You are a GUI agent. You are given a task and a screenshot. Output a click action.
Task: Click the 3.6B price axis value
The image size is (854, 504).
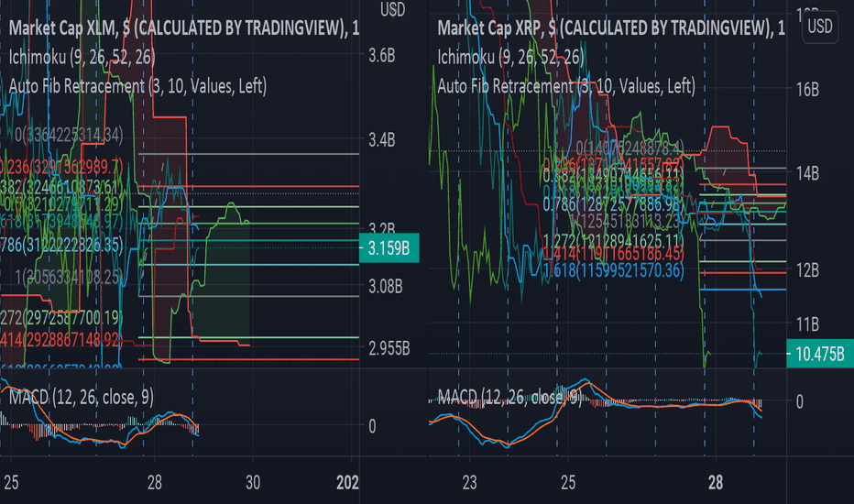click(x=382, y=56)
